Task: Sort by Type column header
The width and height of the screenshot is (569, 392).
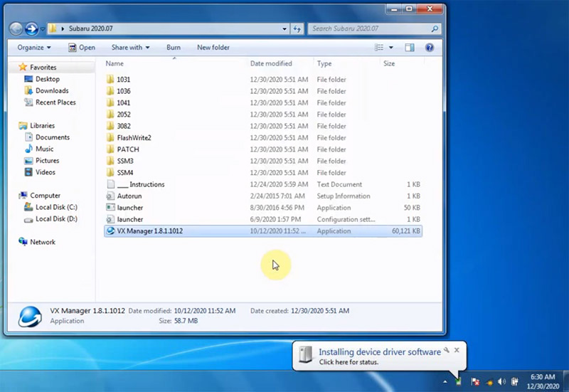Action: click(324, 63)
